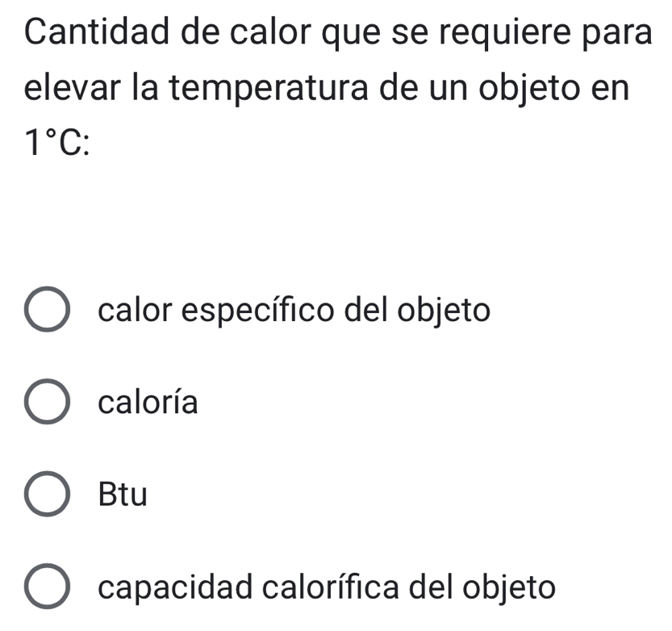
Task: Click the word 'requiere' in the question
Action: click(506, 33)
